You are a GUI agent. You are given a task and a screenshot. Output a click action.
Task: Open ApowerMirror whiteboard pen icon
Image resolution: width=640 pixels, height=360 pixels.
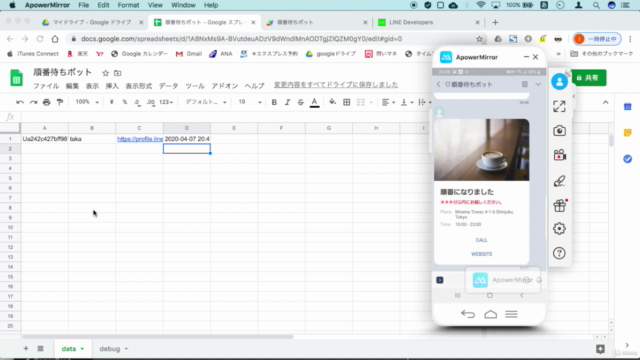pos(559,181)
